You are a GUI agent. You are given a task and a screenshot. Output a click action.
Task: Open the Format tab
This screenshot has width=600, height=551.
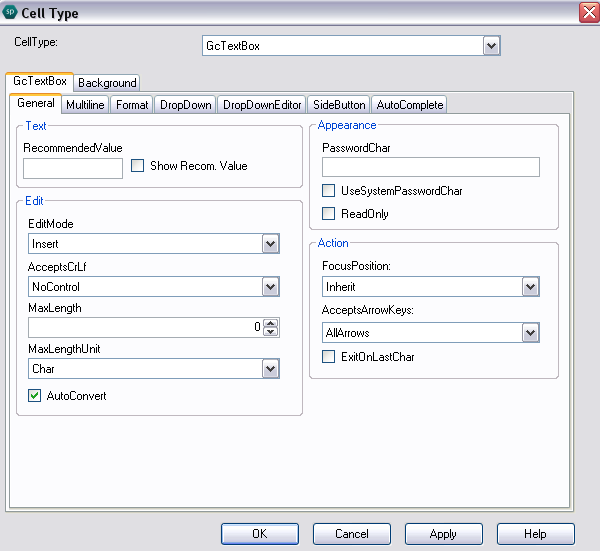[x=132, y=105]
